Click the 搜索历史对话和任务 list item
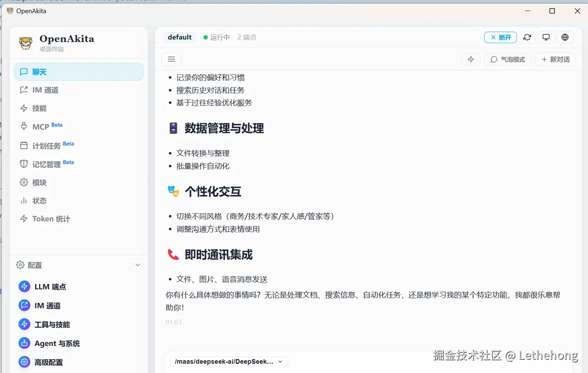 [210, 90]
